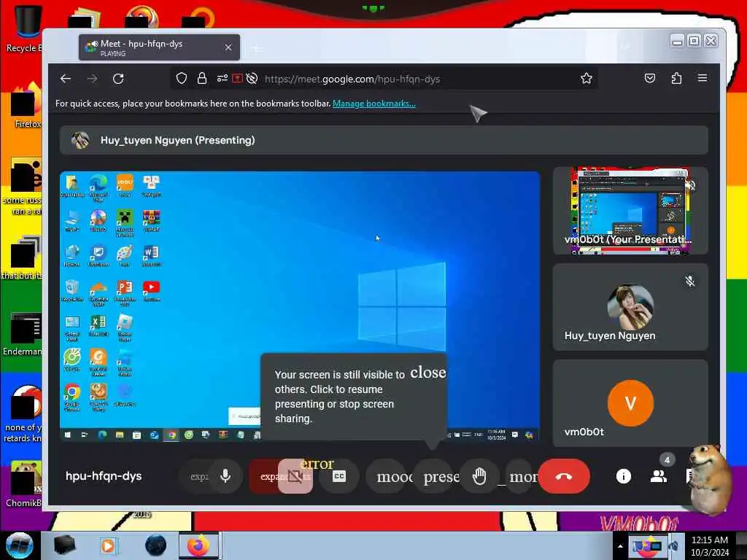Close the screen sharing tooltip
Screen dimensions: 747x560
[x=427, y=373]
